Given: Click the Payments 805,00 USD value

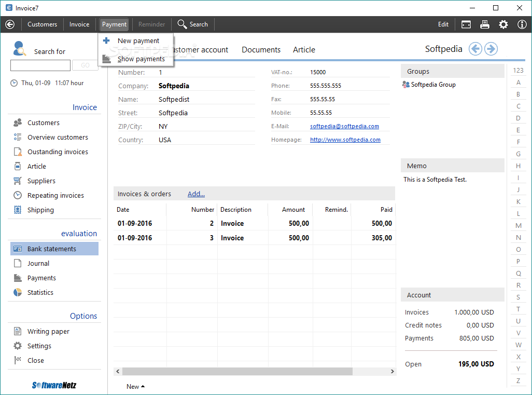Looking at the screenshot, I should click(477, 338).
